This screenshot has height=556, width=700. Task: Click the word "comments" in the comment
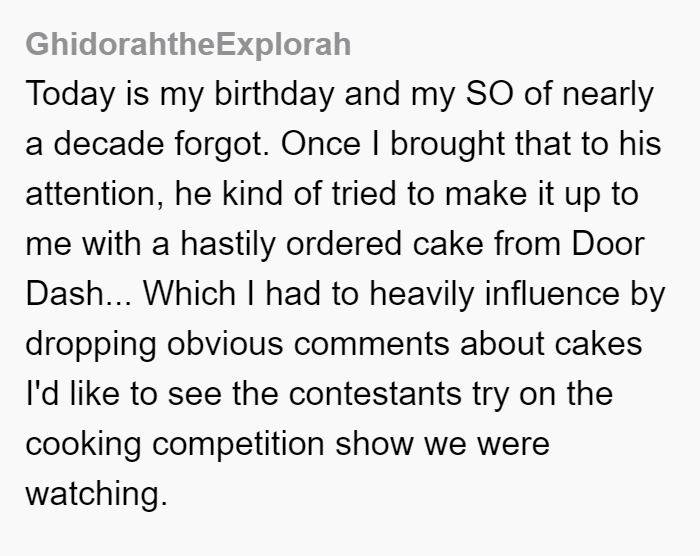click(x=371, y=345)
